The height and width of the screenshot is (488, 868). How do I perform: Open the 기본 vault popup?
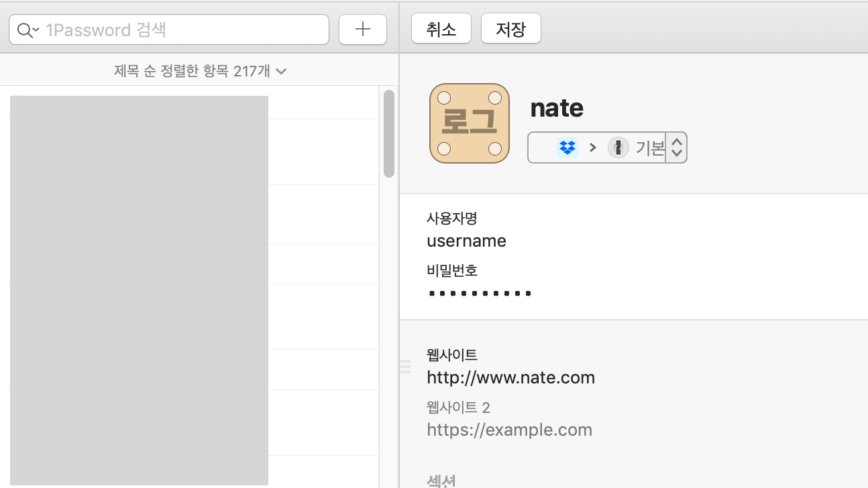[x=607, y=147]
